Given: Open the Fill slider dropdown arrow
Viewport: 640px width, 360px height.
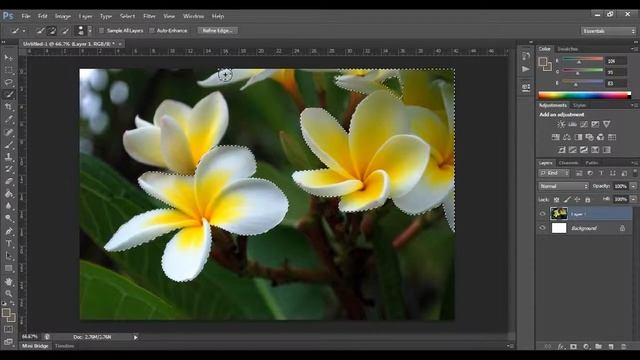Looking at the screenshot, I should [x=633, y=200].
